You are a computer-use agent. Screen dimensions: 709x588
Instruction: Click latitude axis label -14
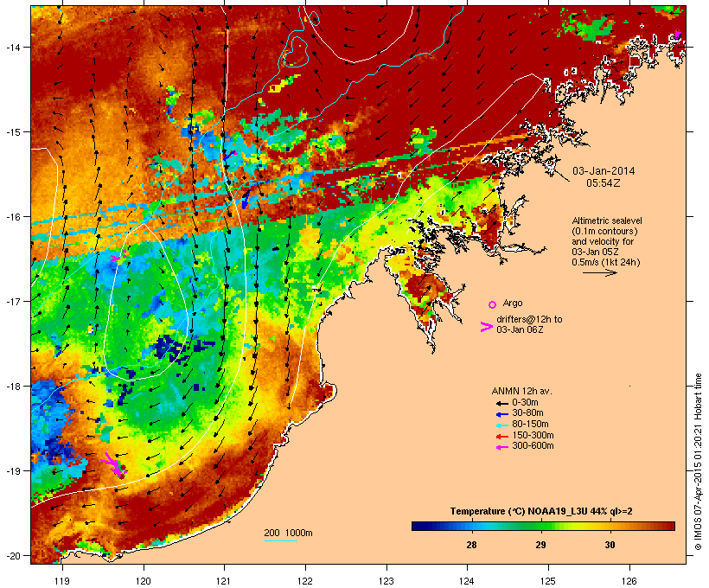pos(13,47)
